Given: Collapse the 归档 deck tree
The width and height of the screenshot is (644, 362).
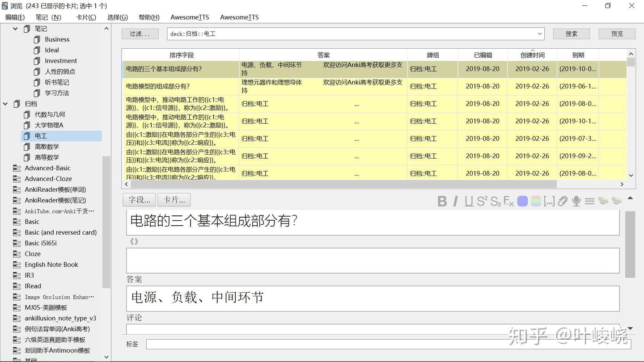Looking at the screenshot, I should click(x=5, y=104).
